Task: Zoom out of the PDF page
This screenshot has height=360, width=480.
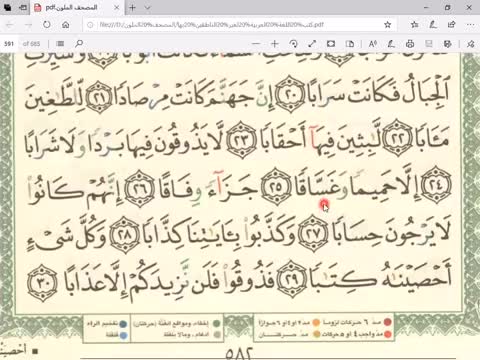Action: pyautogui.click(x=256, y=44)
